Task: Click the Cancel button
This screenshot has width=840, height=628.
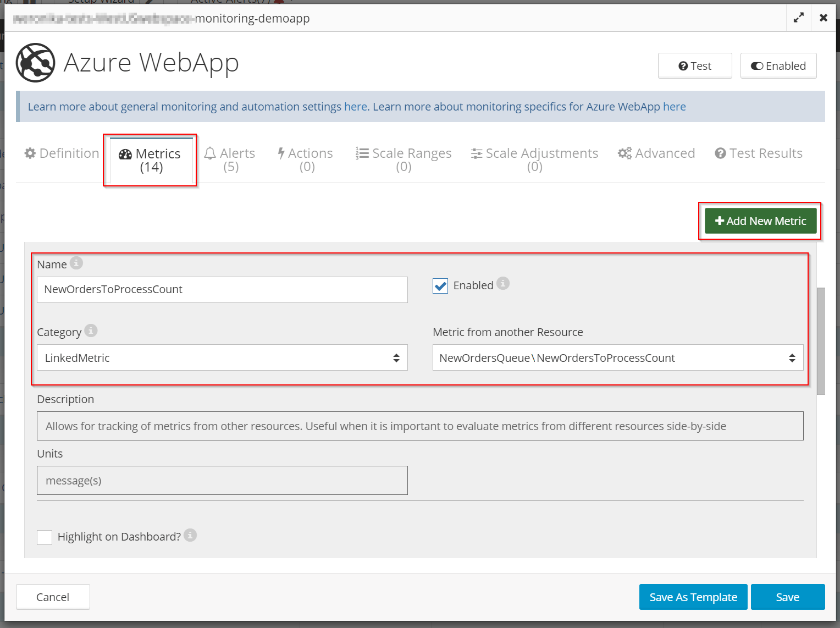Action: point(53,597)
